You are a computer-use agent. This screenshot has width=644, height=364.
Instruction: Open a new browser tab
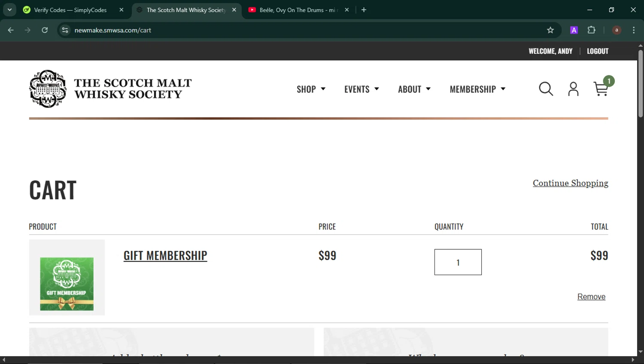tap(364, 10)
